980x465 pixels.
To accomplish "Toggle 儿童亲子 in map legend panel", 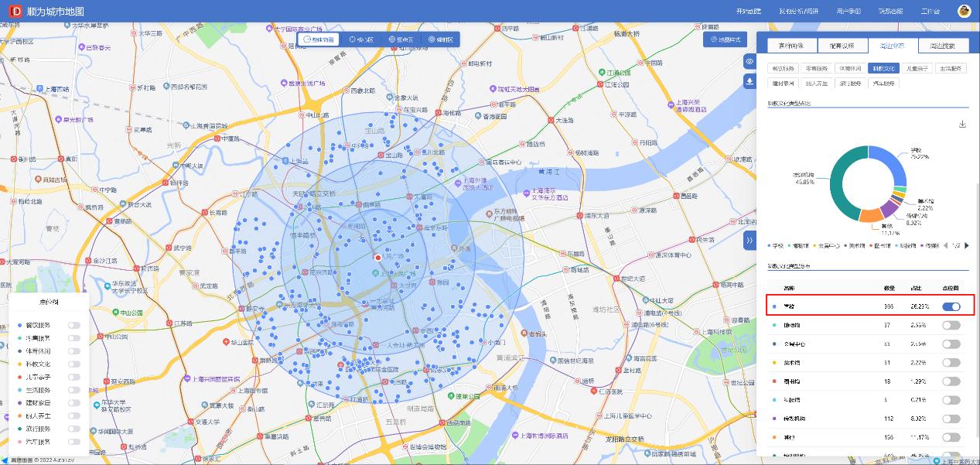I will pyautogui.click(x=74, y=377).
